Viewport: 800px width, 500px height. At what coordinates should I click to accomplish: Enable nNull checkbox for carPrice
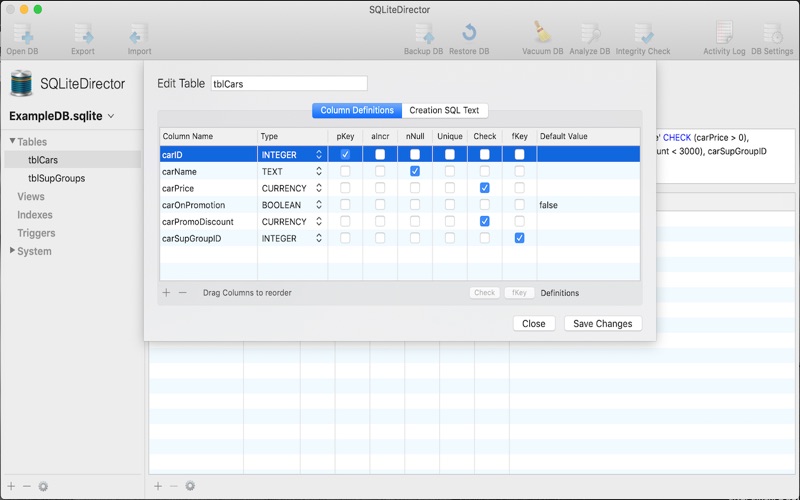(x=415, y=188)
